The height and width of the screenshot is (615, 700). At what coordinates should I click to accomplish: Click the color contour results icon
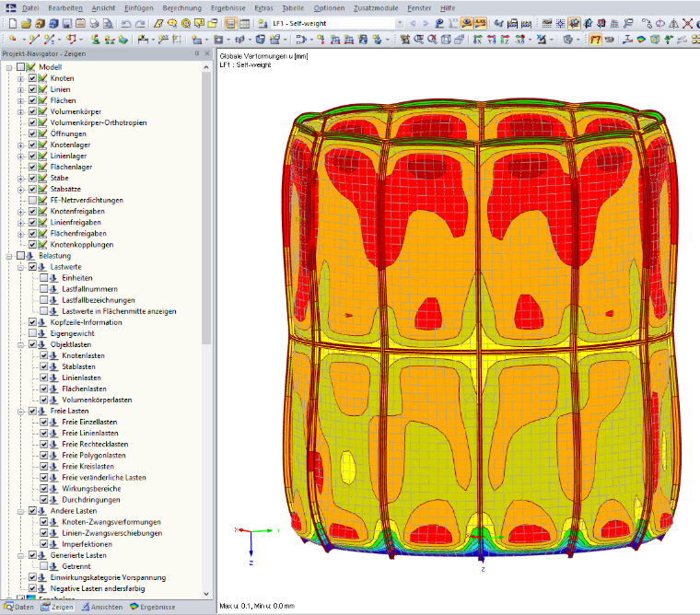click(x=641, y=40)
